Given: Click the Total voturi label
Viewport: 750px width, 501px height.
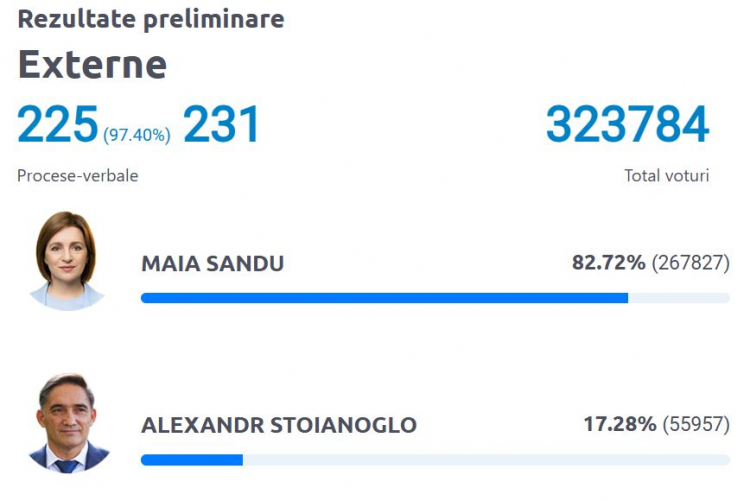Looking at the screenshot, I should point(666,176).
